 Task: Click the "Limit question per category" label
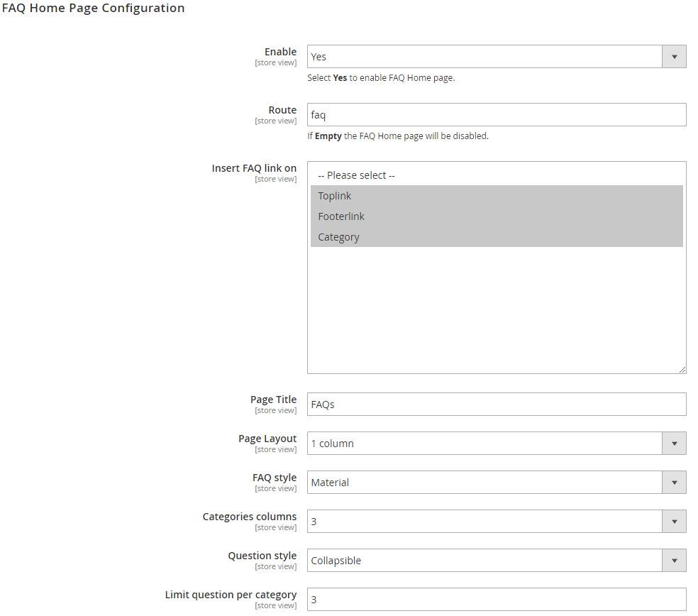(231, 595)
